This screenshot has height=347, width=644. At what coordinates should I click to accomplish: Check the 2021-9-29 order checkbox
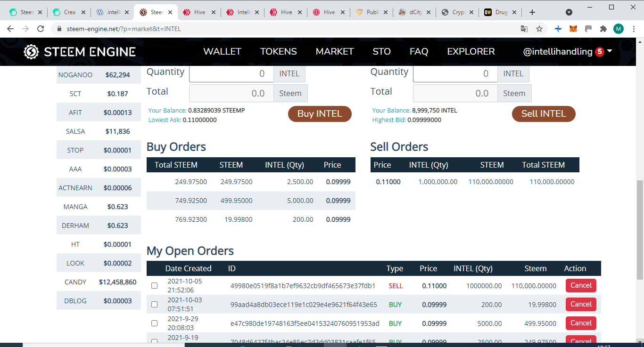pyautogui.click(x=154, y=323)
